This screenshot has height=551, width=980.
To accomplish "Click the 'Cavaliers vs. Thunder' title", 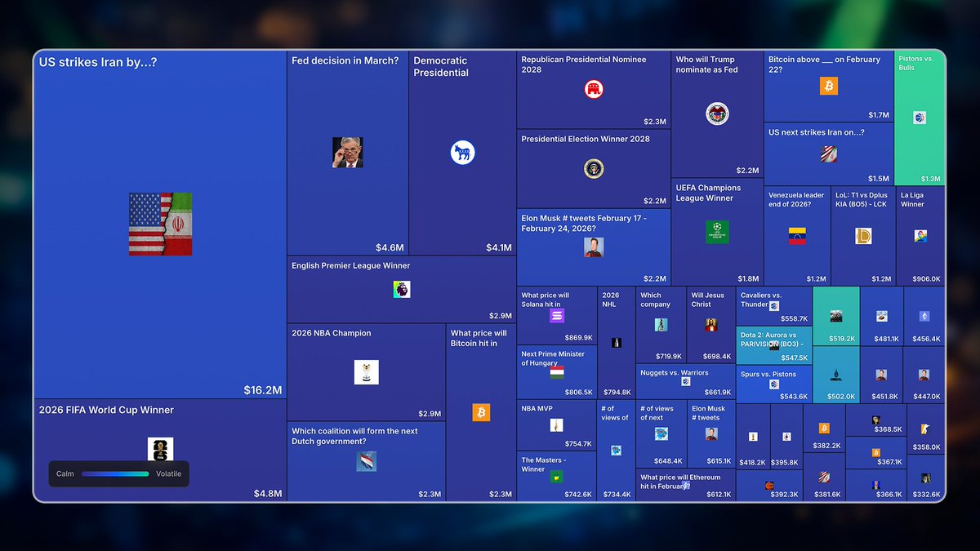I will pos(761,300).
